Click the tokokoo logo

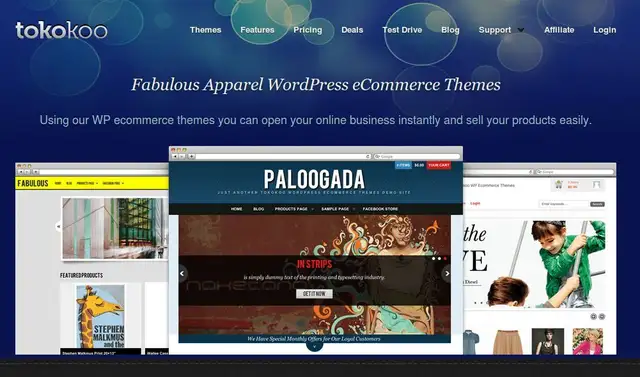(61, 30)
